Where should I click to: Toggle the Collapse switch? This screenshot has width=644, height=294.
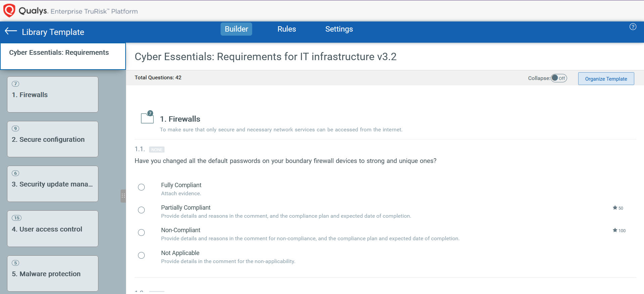point(559,78)
